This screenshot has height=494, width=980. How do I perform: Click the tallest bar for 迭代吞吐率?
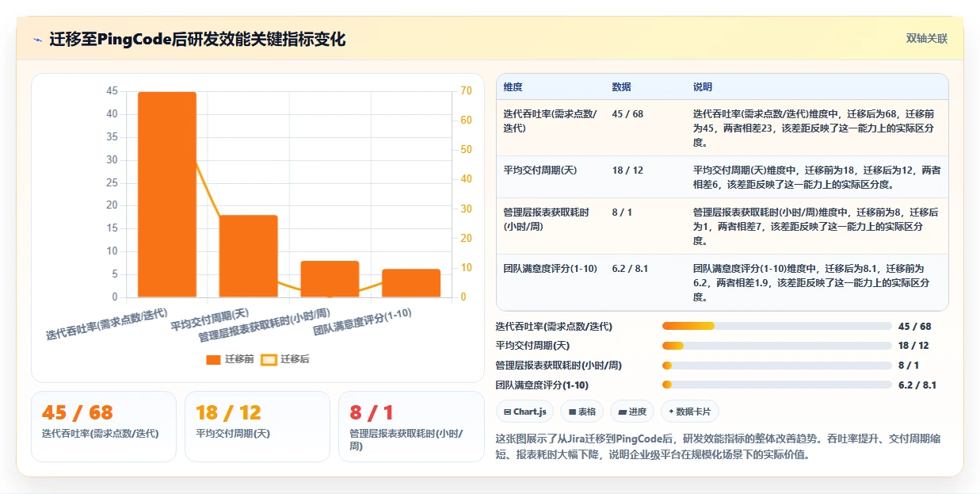pos(167,194)
